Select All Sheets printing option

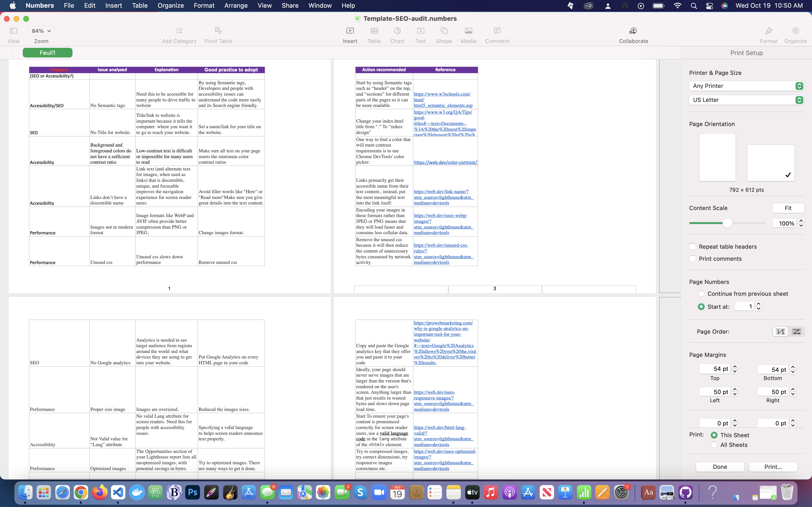[x=714, y=445]
